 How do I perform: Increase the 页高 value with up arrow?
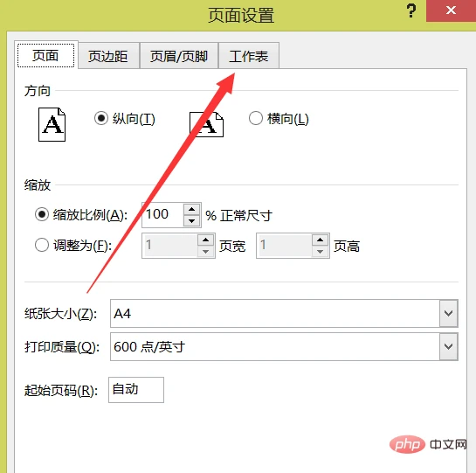point(320,240)
